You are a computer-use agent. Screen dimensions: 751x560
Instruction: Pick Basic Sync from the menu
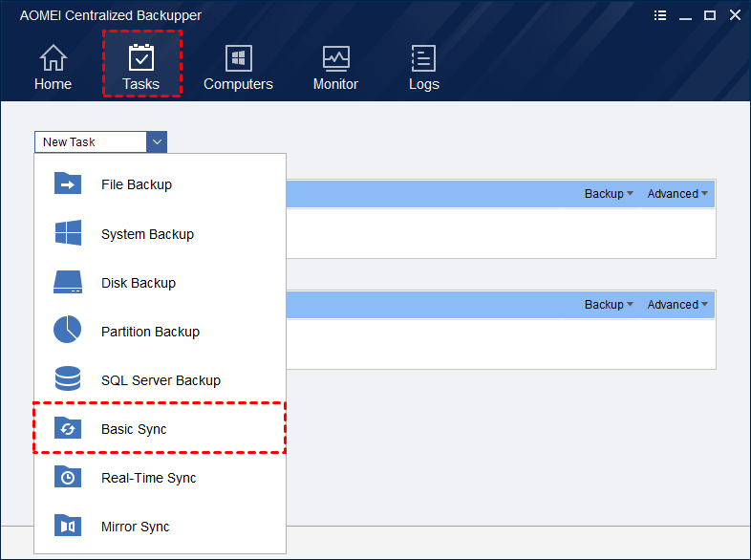coord(160,429)
